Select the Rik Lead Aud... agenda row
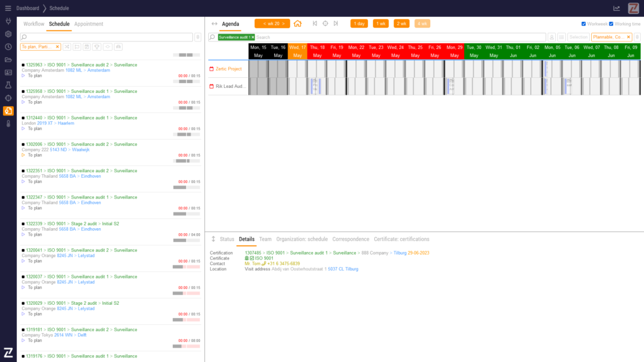The image size is (644, 362). [228, 86]
